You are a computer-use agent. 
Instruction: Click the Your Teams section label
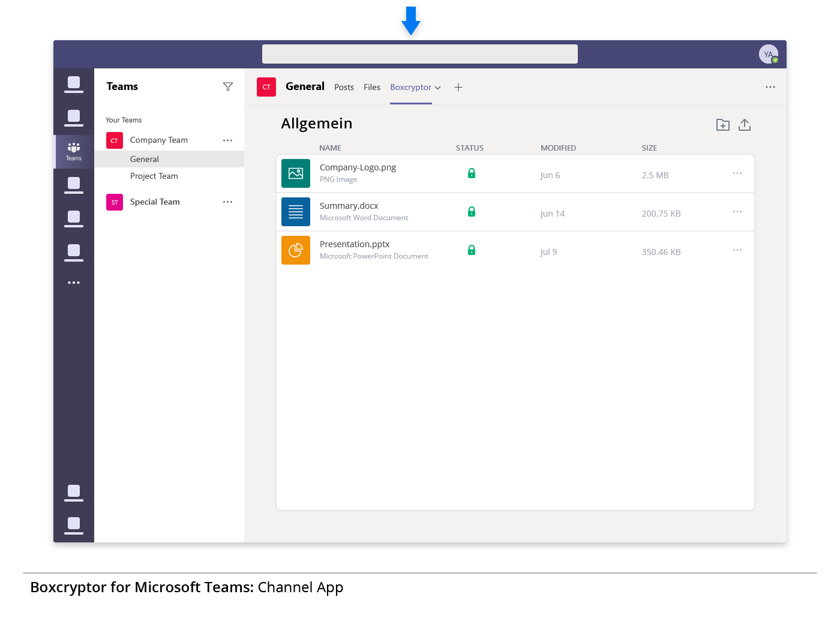tap(124, 120)
